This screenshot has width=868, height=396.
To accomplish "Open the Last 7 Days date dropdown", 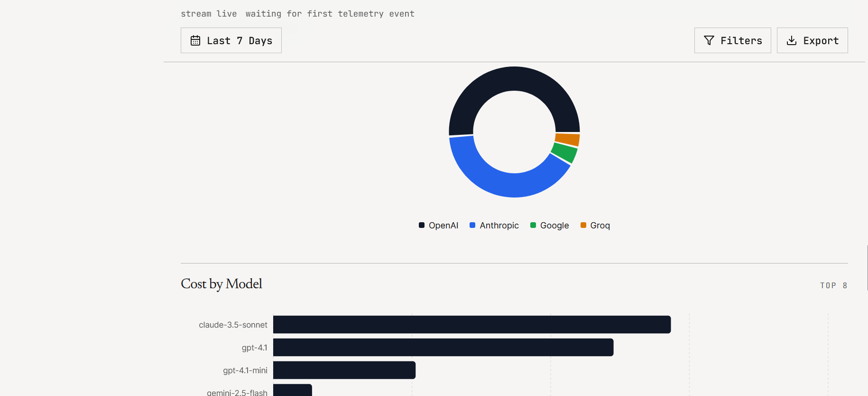I will click(231, 40).
